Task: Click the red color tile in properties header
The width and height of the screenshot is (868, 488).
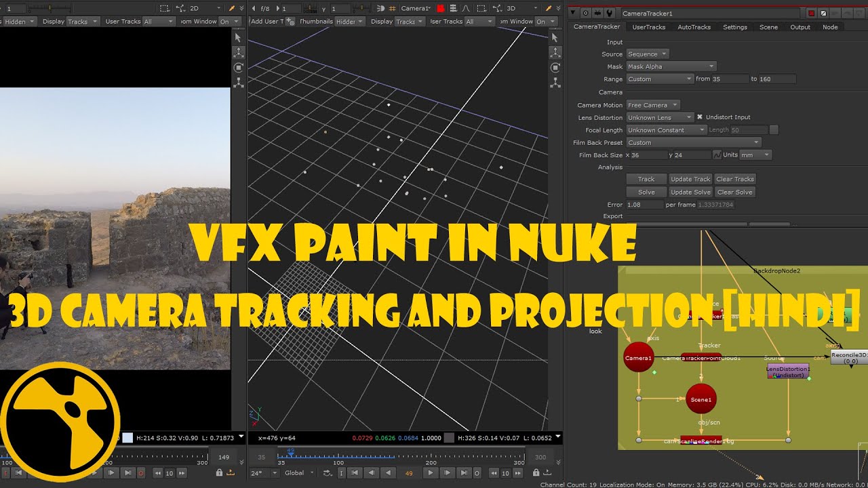Action: 811,14
